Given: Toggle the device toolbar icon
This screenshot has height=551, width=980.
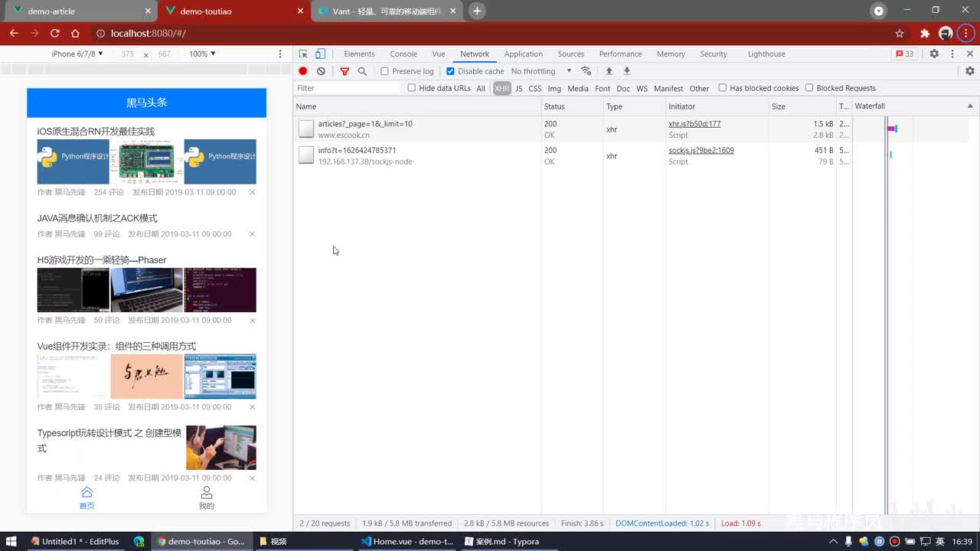Looking at the screenshot, I should 320,54.
